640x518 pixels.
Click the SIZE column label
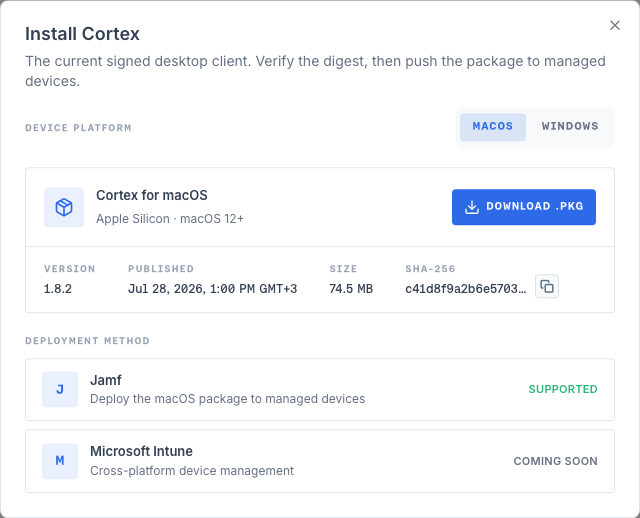pyautogui.click(x=343, y=269)
